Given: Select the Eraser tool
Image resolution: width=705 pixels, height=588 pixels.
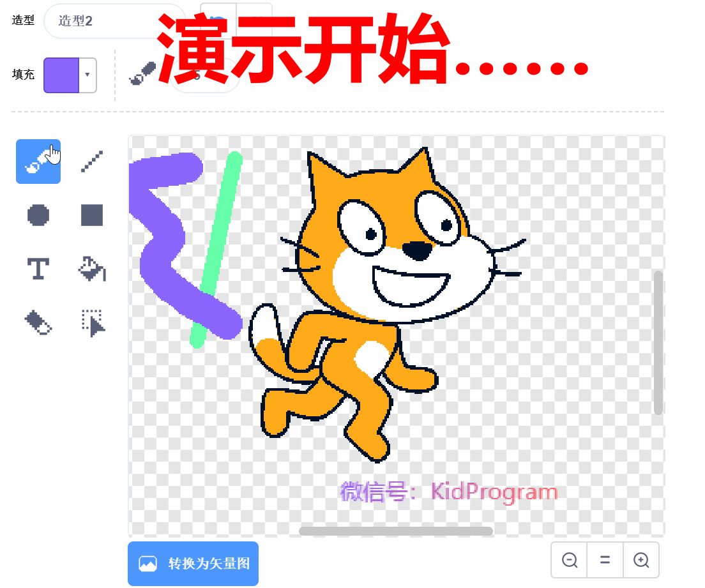Looking at the screenshot, I should (38, 323).
